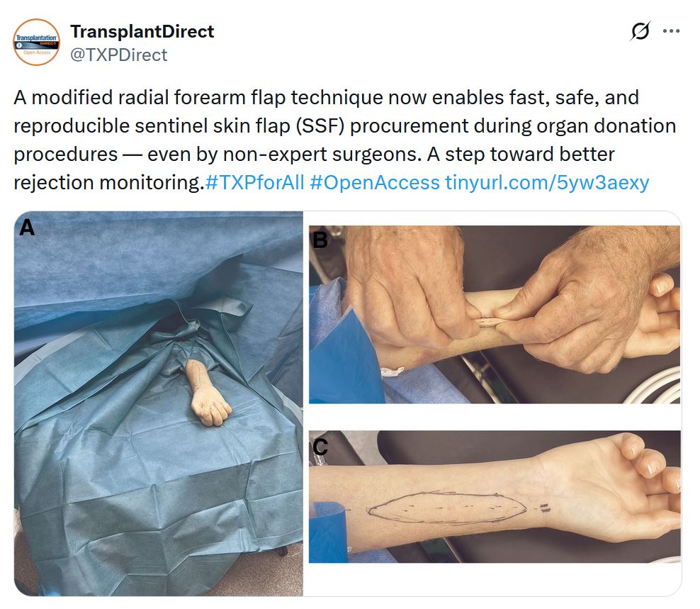This screenshot has height=609, width=700.
Task: Click the 'B' label on top-right image
Action: point(320,240)
